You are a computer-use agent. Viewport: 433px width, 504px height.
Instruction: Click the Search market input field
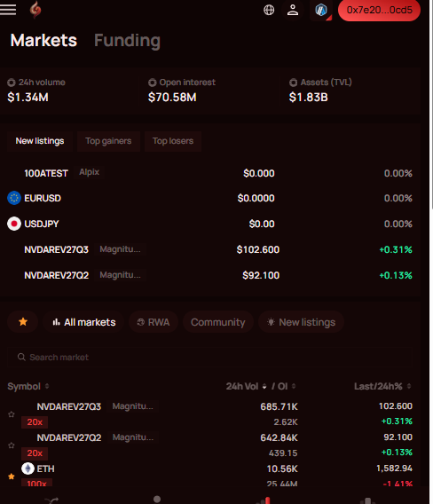(x=209, y=357)
